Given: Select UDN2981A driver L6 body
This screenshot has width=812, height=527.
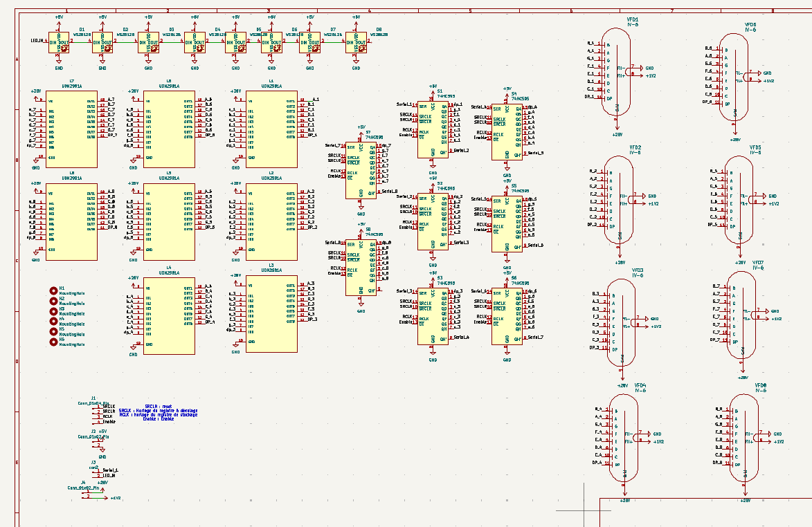Looking at the screenshot, I should pos(169,129).
